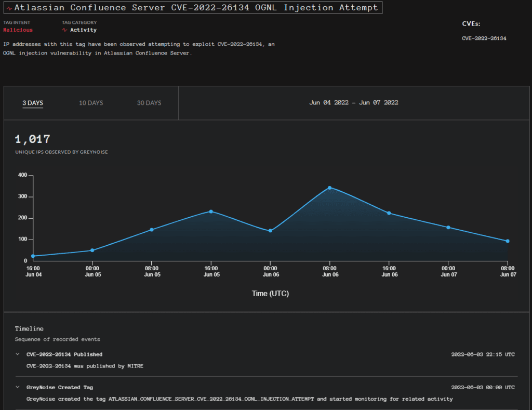
Task: Select the first data point on Jun 04
Action: coord(33,256)
